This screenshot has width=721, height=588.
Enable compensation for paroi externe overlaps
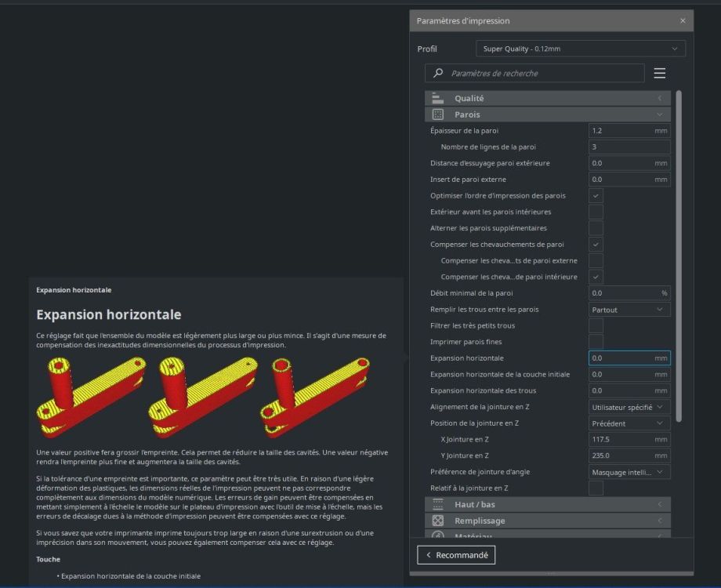click(596, 260)
